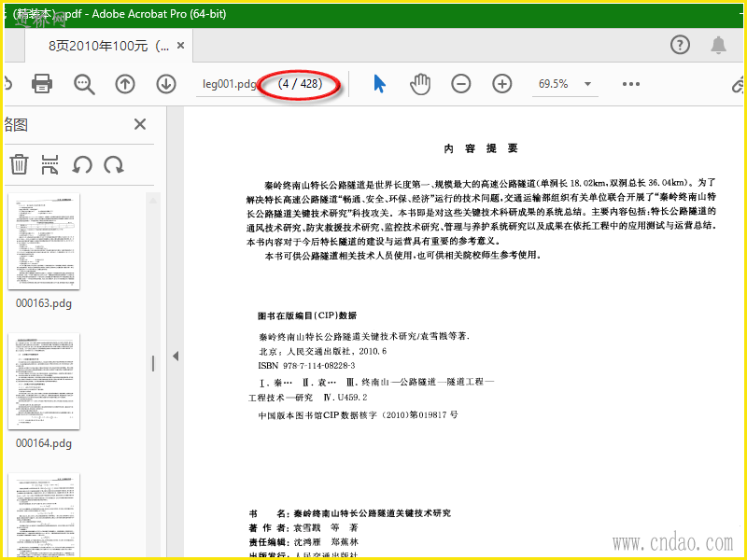Screen dimensions: 747x560
Task: Click the 69.5% zoom value field
Action: [x=554, y=84]
